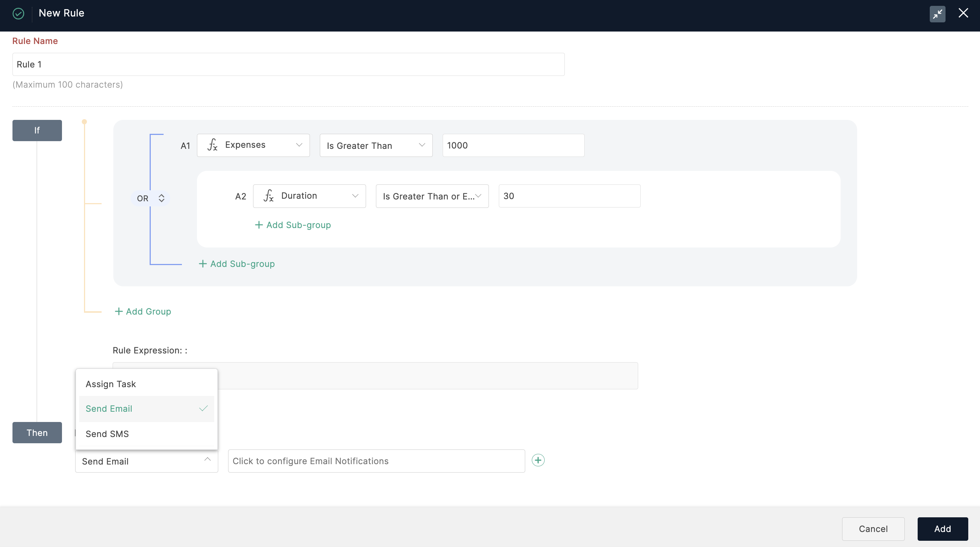Image resolution: width=980 pixels, height=547 pixels.
Task: Click the up-down reorder arrows beside OR
Action: 161,198
